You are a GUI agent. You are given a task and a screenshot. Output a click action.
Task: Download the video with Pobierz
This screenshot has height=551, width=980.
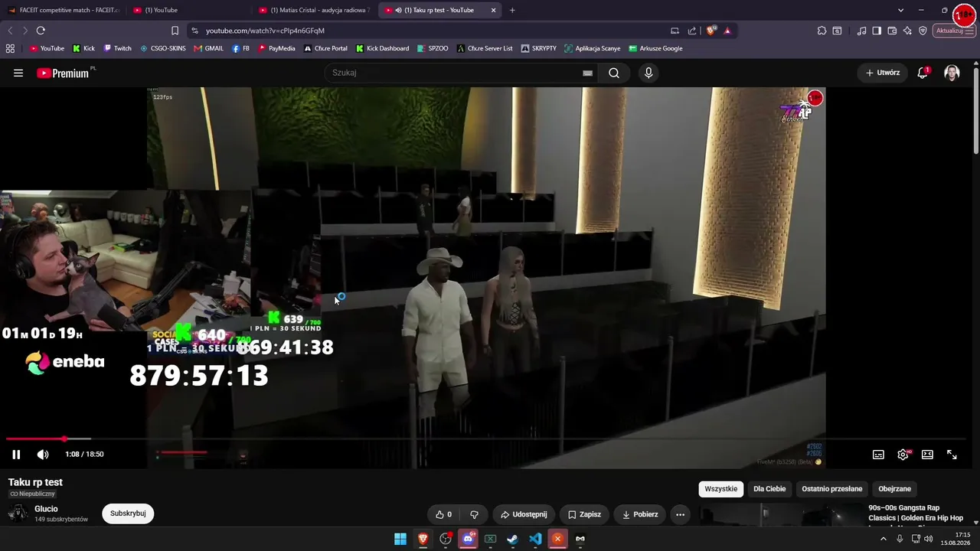(639, 514)
